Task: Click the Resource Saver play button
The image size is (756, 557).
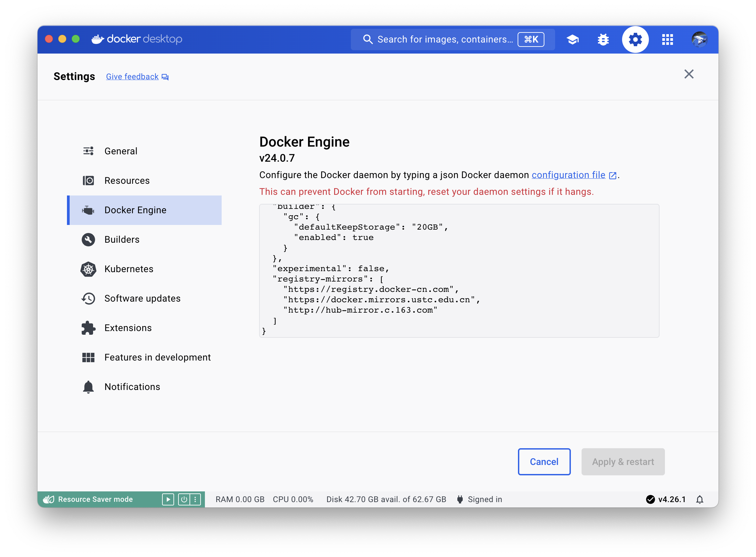Action: click(x=168, y=499)
